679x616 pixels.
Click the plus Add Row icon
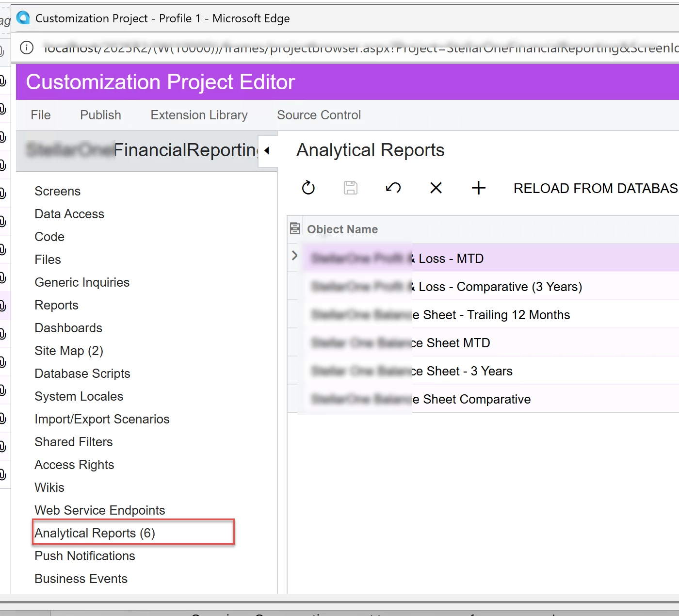click(479, 188)
